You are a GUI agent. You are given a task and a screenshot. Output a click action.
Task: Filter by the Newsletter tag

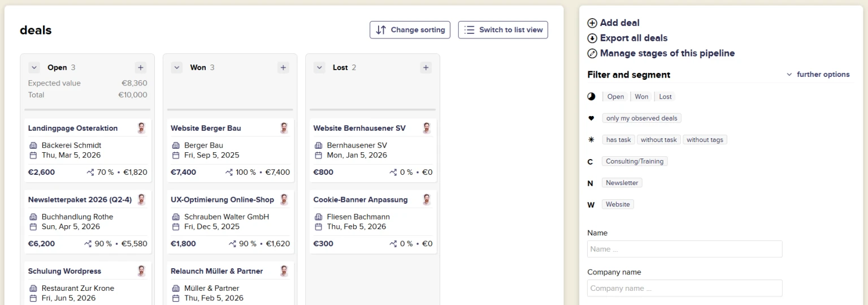point(622,183)
